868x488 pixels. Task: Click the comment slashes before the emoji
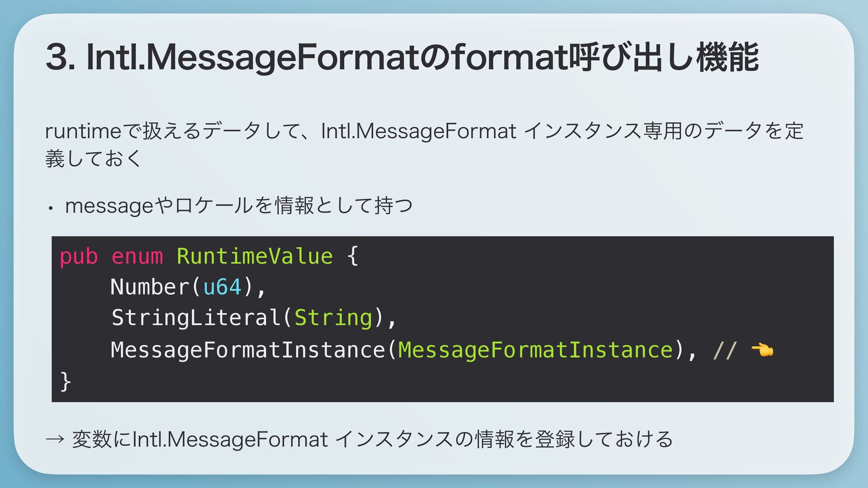725,350
